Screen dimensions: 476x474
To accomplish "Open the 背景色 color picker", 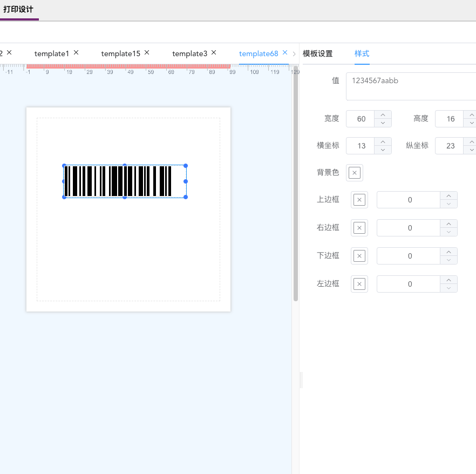I will (355, 173).
